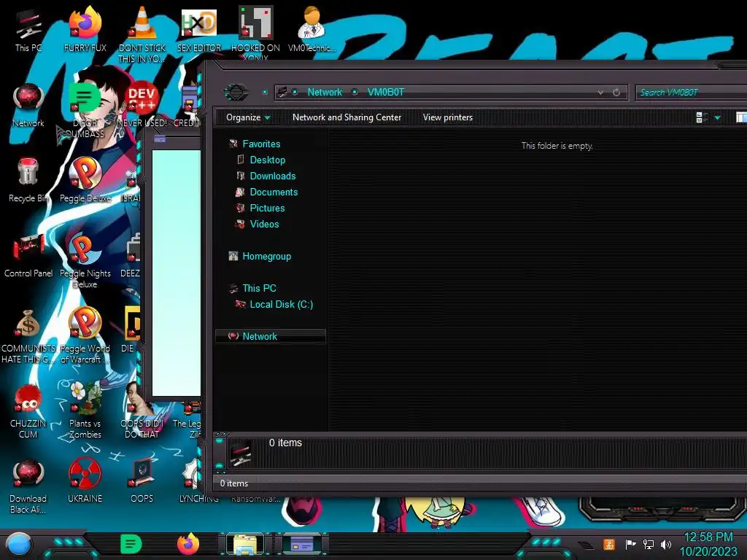Expand path arrow before Network in address bar
747x560 pixels.
(295, 93)
